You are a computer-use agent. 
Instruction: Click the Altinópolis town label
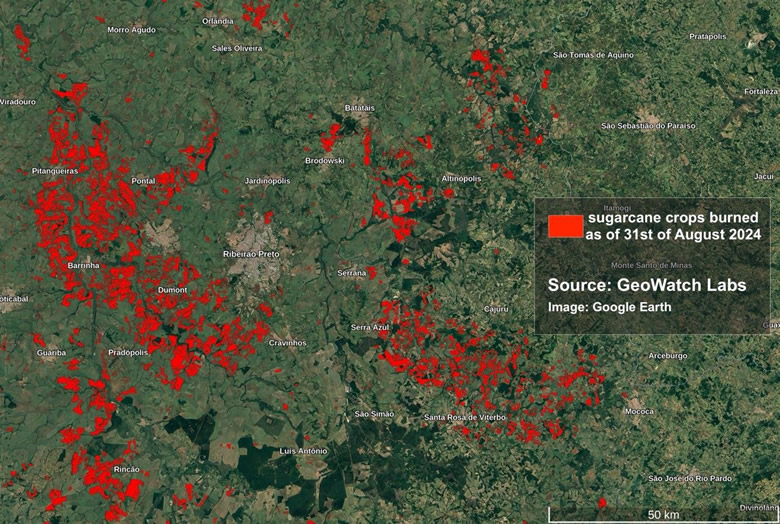pyautogui.click(x=461, y=178)
